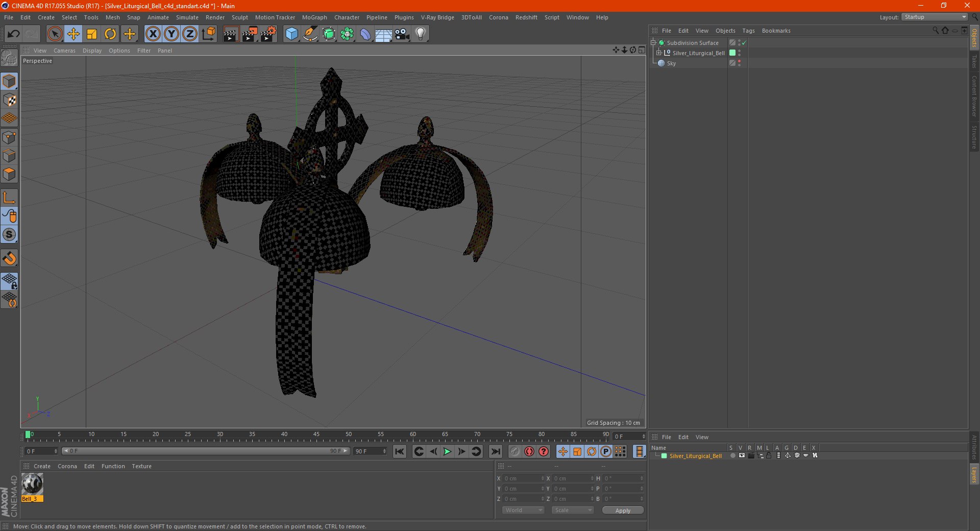Toggle the Locked Workplane icon
Screen dimensions: 980x531
pyautogui.click(x=9, y=281)
